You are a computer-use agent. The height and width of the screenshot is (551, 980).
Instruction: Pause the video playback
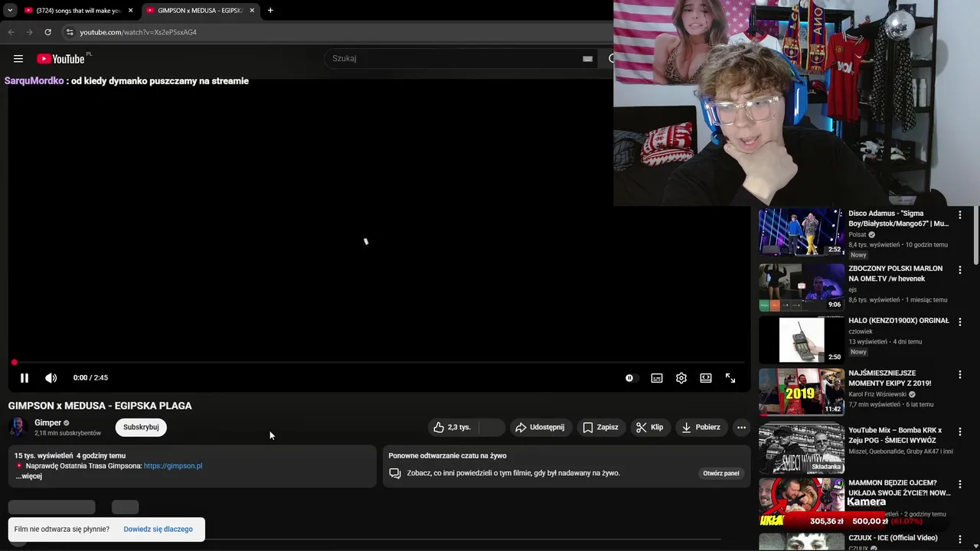pos(24,378)
